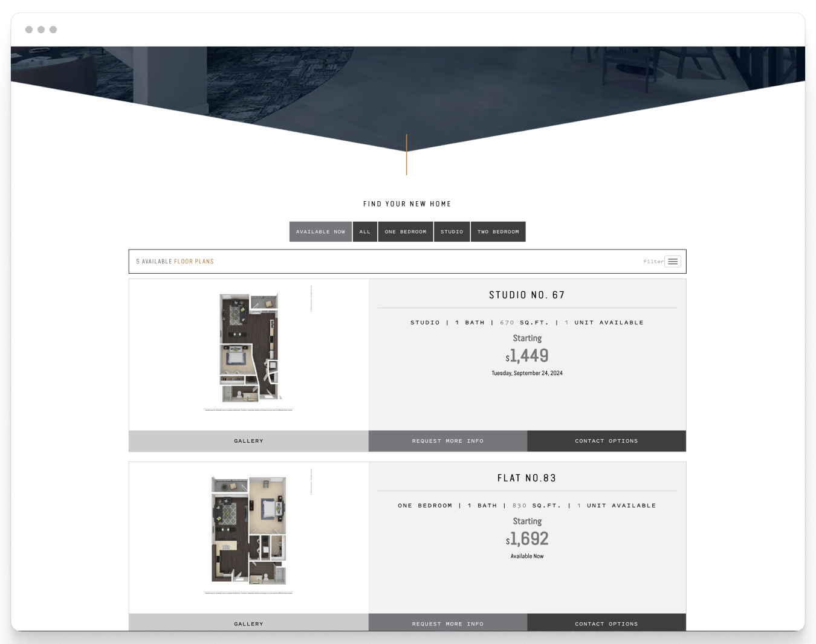Click the browser window control dots
This screenshot has width=816, height=644.
(41, 29)
